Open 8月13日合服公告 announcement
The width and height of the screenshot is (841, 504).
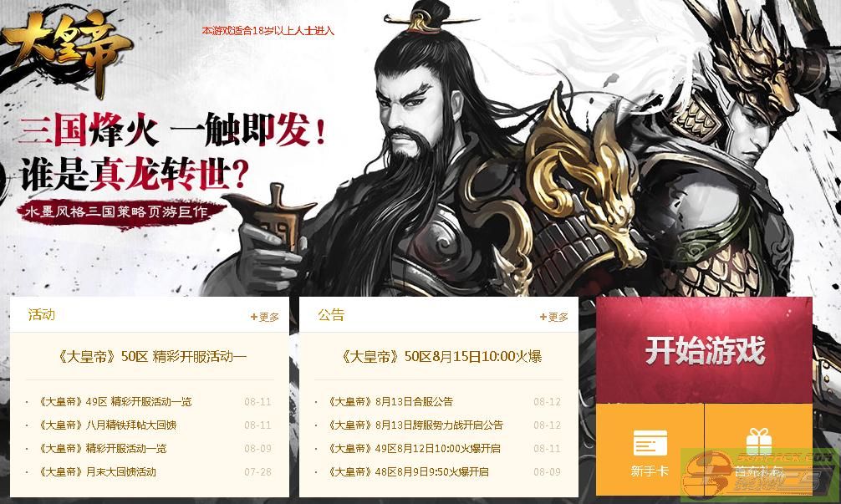click(390, 401)
